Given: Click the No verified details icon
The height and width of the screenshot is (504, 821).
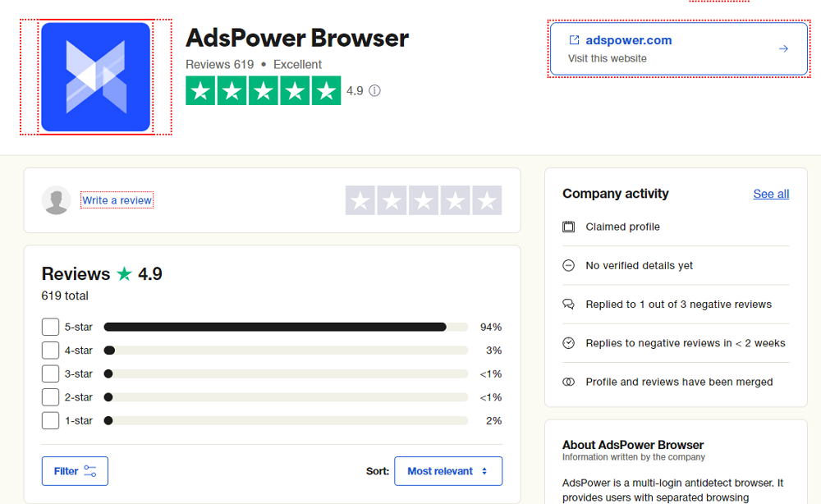Looking at the screenshot, I should click(x=568, y=265).
